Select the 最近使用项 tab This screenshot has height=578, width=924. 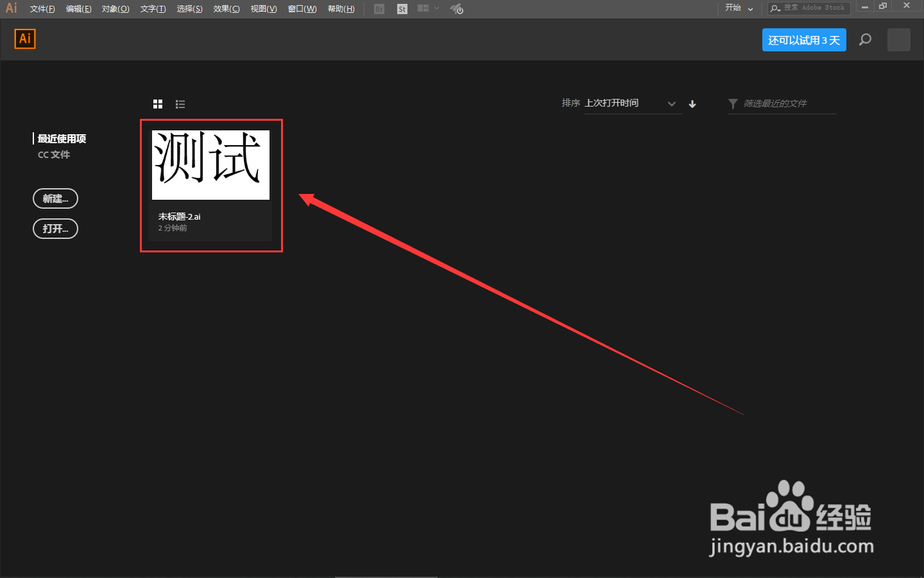62,139
